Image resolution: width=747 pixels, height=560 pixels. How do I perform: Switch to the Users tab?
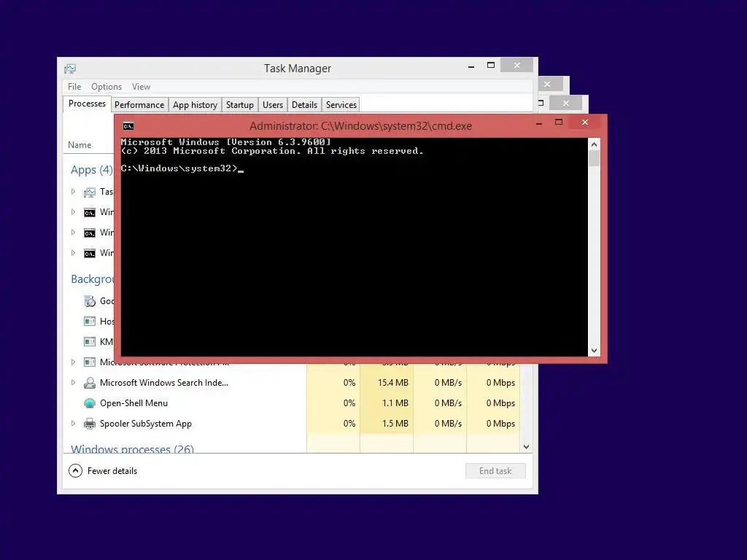(x=273, y=105)
